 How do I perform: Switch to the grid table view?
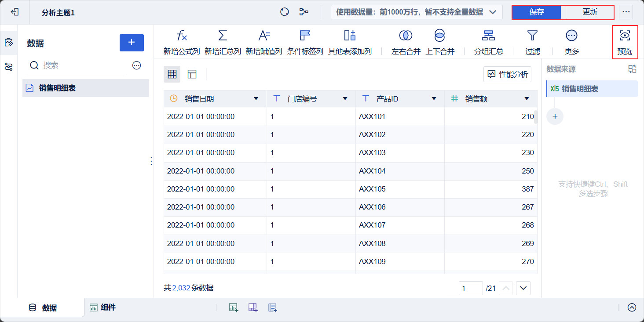172,74
